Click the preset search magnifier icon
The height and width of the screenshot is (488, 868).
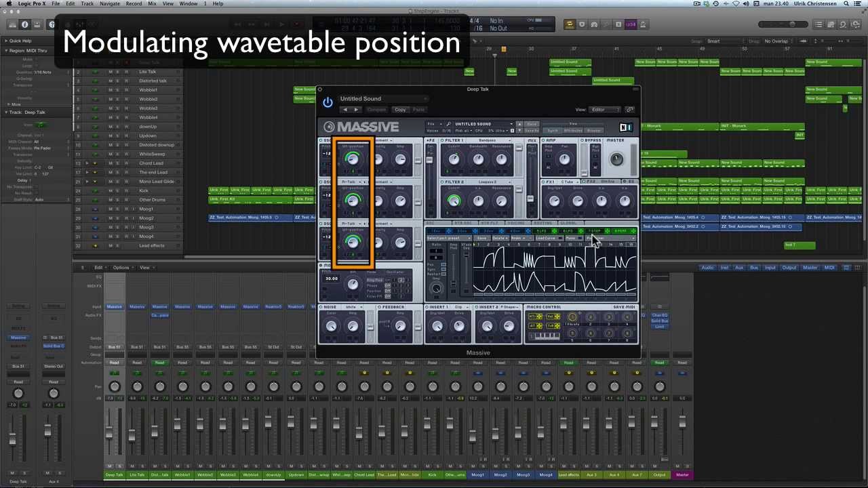[x=448, y=124]
